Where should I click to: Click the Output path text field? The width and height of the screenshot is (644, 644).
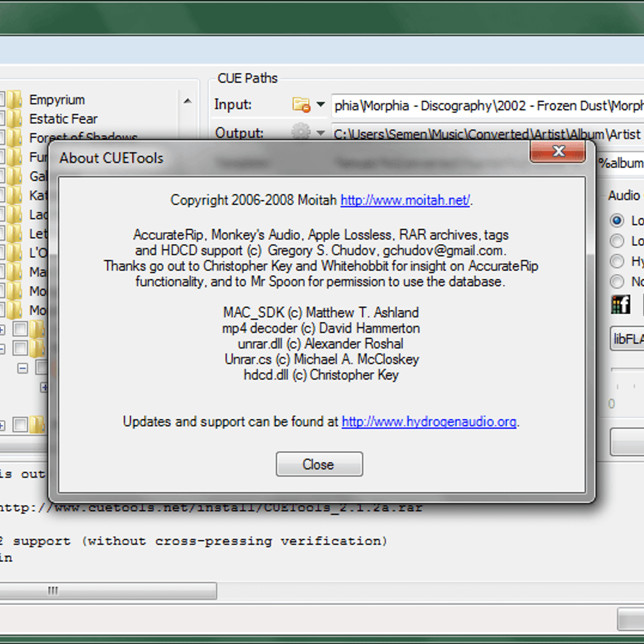487,133
